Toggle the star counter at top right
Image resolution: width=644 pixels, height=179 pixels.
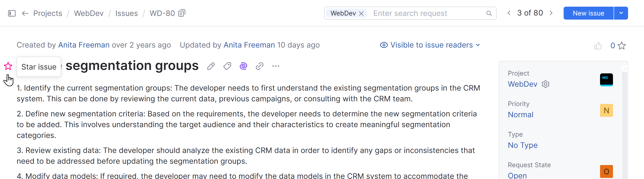point(622,46)
